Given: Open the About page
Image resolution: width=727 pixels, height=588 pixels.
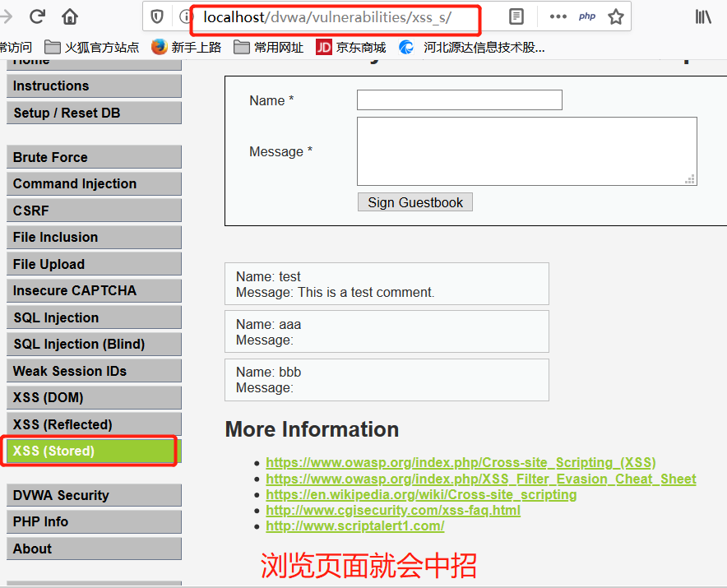Looking at the screenshot, I should (x=94, y=549).
